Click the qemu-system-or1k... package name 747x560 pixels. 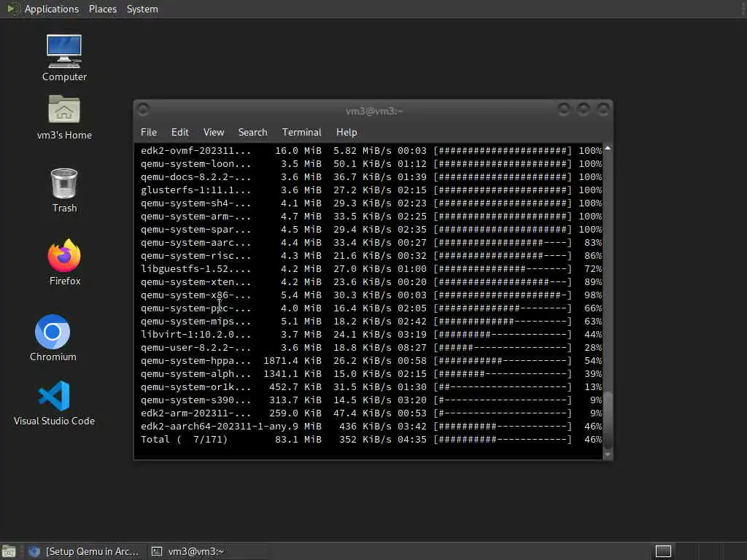pos(196,387)
